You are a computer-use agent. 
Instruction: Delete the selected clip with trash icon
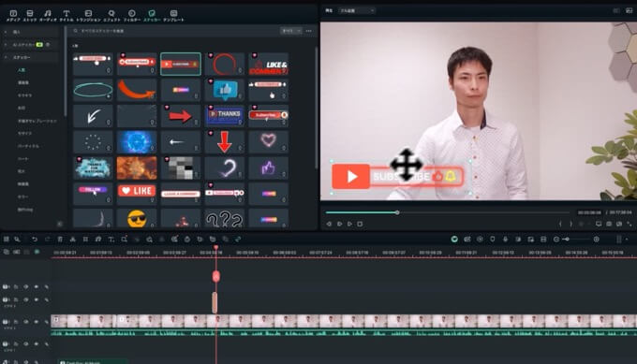click(x=60, y=240)
